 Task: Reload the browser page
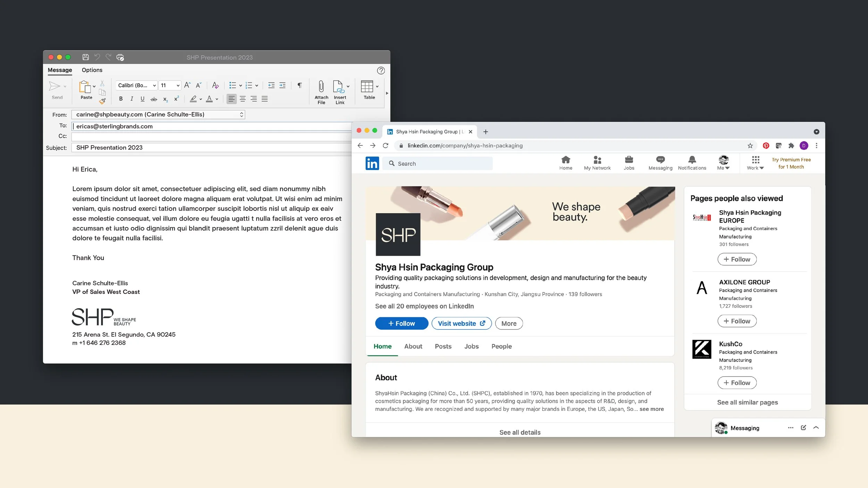tap(385, 146)
